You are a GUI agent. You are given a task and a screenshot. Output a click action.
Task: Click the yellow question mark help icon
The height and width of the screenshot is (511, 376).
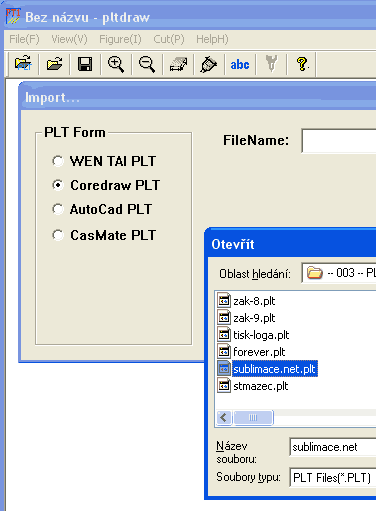tap(302, 63)
